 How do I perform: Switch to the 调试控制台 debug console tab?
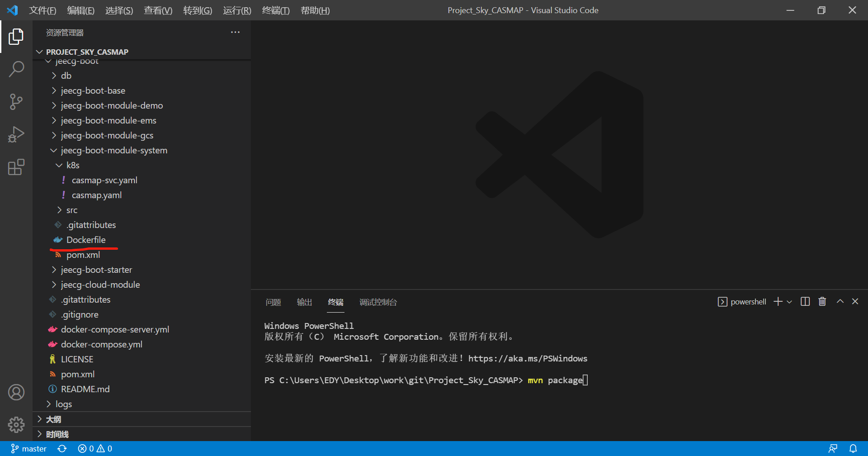coord(378,302)
